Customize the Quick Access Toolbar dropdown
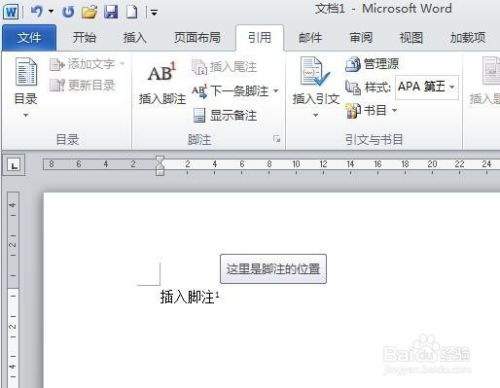500x388 pixels. pyautogui.click(x=154, y=13)
